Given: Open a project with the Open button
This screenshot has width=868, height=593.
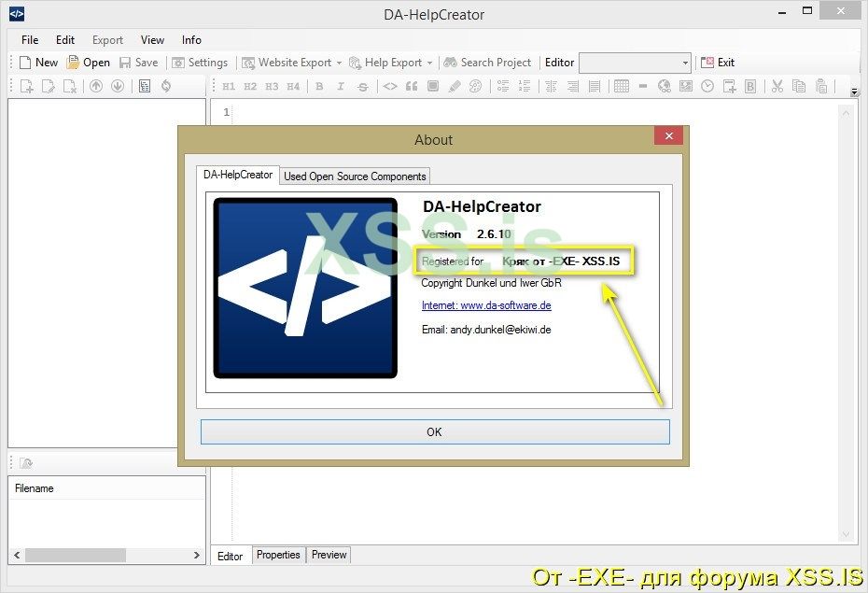Looking at the screenshot, I should 89,63.
